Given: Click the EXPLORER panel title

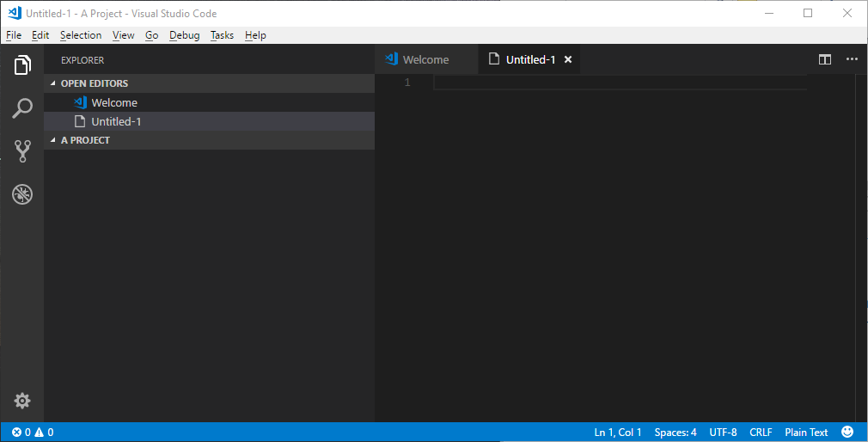Looking at the screenshot, I should pos(83,60).
